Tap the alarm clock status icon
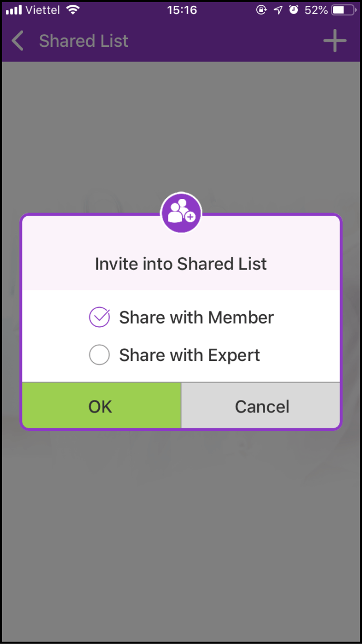The width and height of the screenshot is (362, 644). click(x=294, y=10)
